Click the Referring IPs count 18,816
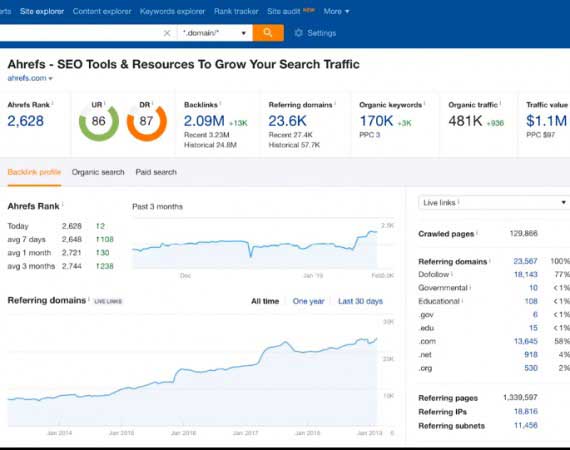The width and height of the screenshot is (570, 450). point(526,411)
